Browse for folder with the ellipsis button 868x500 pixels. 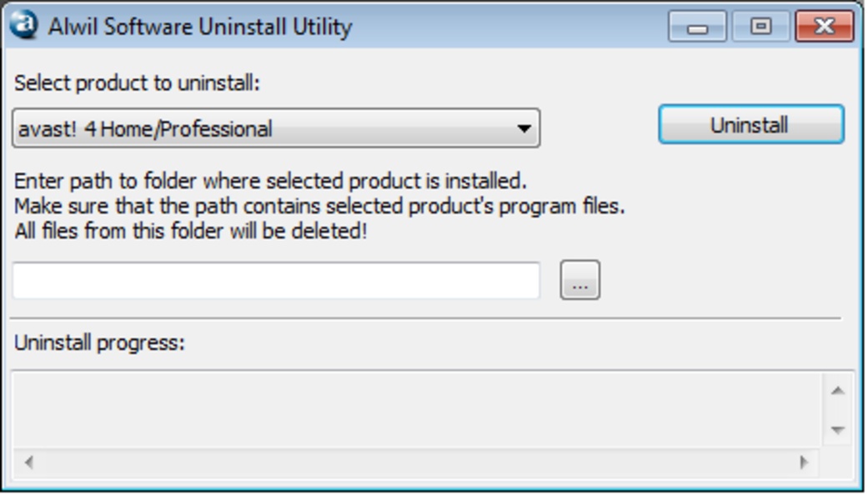click(x=580, y=281)
